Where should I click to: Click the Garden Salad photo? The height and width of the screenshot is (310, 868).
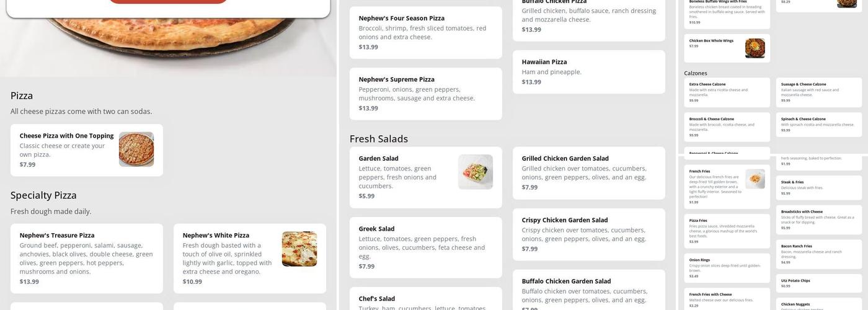pyautogui.click(x=476, y=172)
